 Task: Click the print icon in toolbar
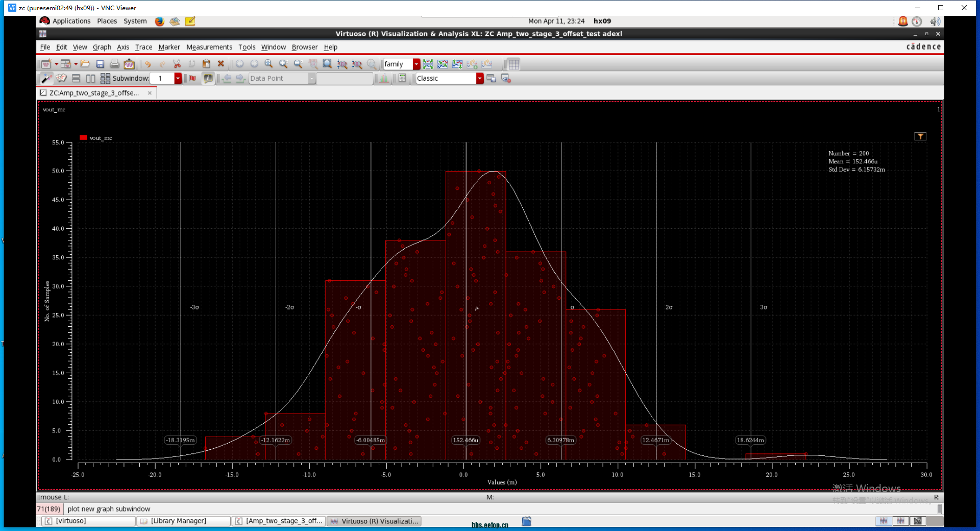tap(114, 64)
